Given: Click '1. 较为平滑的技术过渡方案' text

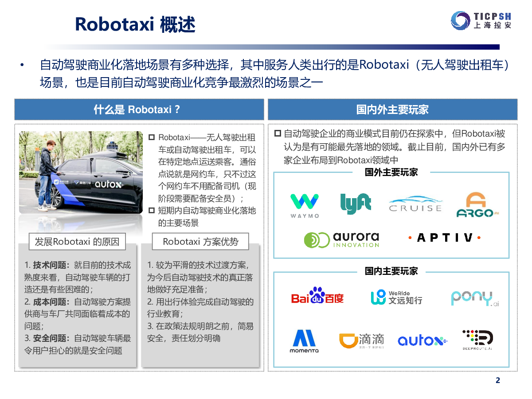Looking at the screenshot, I should pos(200,277).
